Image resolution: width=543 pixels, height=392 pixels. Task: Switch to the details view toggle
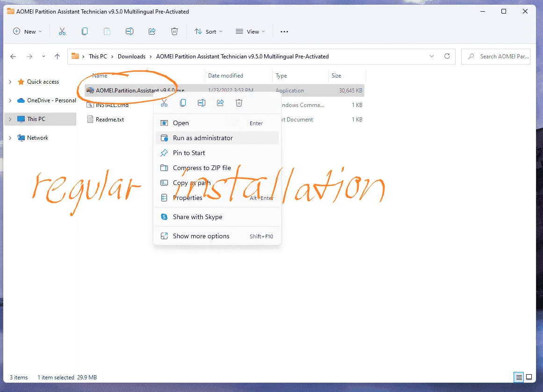pyautogui.click(x=519, y=377)
